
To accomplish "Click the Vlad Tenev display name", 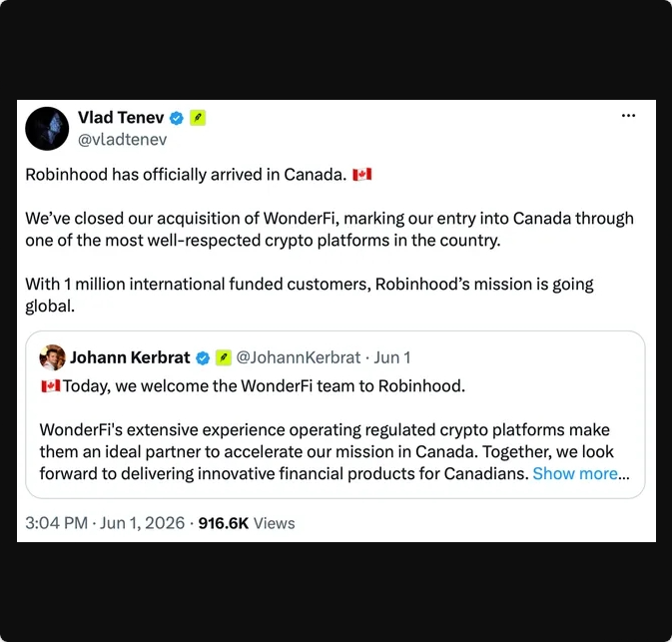I will tap(121, 118).
